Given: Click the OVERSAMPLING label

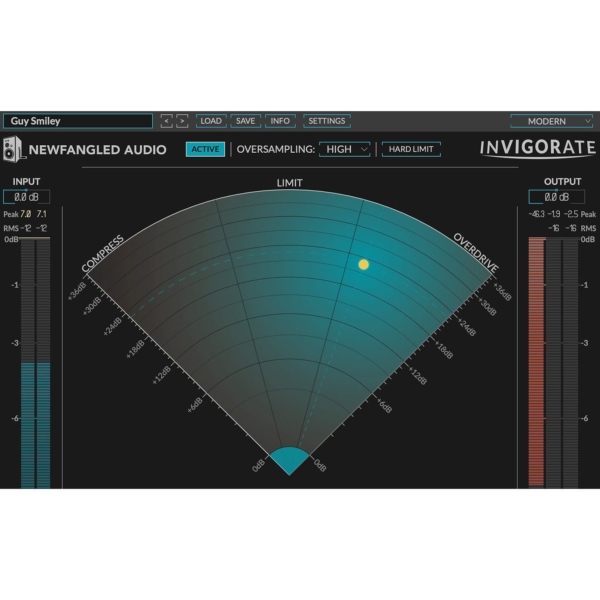Looking at the screenshot, I should [276, 149].
